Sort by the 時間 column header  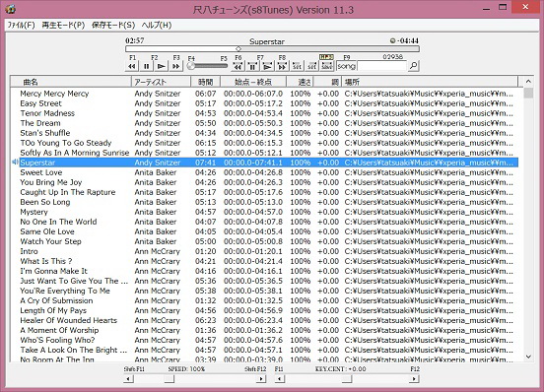coord(205,82)
